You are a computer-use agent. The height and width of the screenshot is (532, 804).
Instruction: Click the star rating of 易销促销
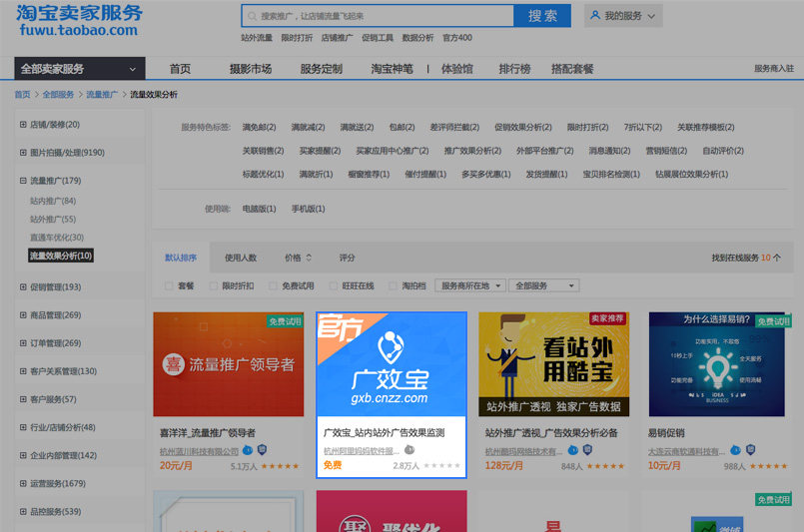click(x=768, y=466)
